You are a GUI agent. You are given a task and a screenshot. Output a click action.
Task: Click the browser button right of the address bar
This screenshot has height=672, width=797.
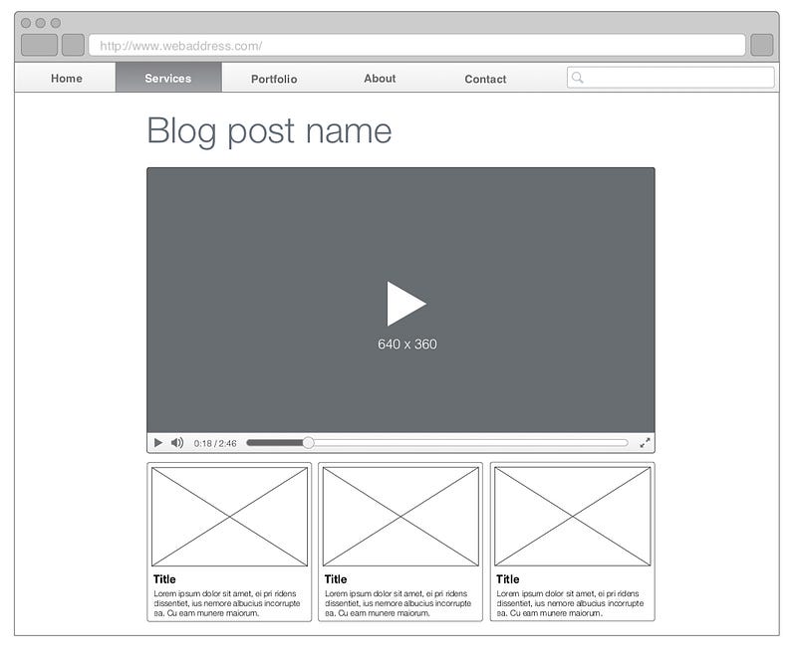[762, 45]
